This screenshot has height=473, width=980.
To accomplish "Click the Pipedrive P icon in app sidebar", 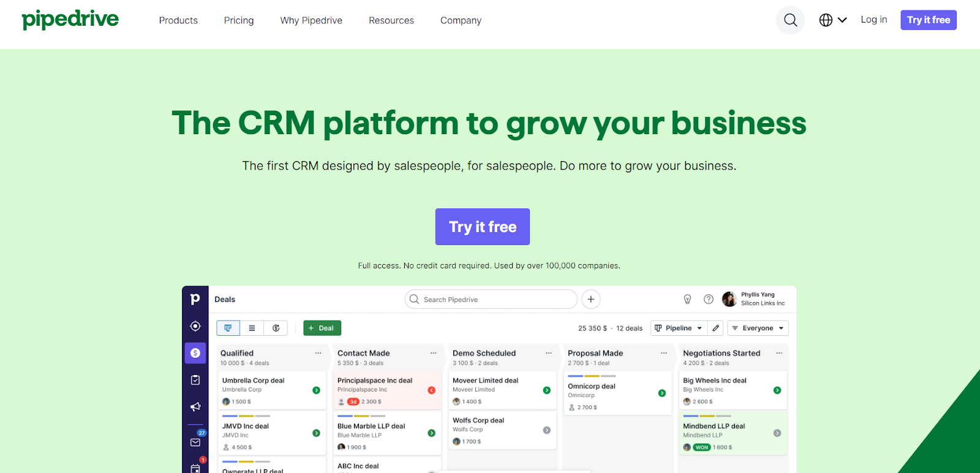I will pos(195,299).
